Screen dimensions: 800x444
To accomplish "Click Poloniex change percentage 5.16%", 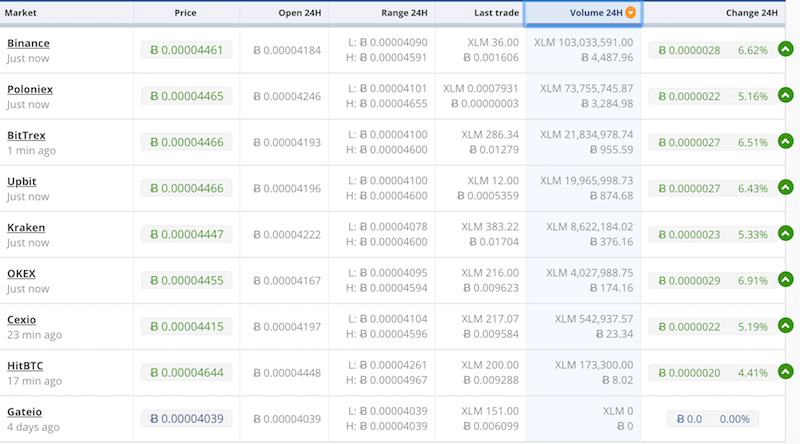I will pos(753,96).
